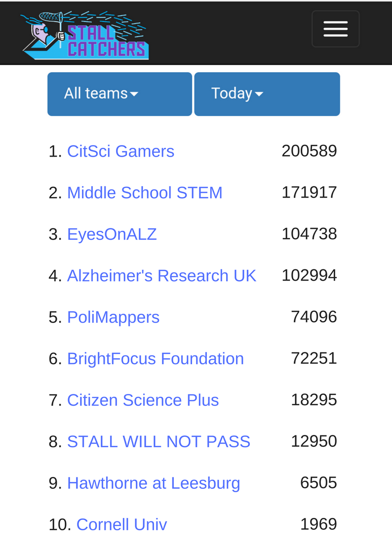Open the CitSci Gamers team link

[121, 151]
